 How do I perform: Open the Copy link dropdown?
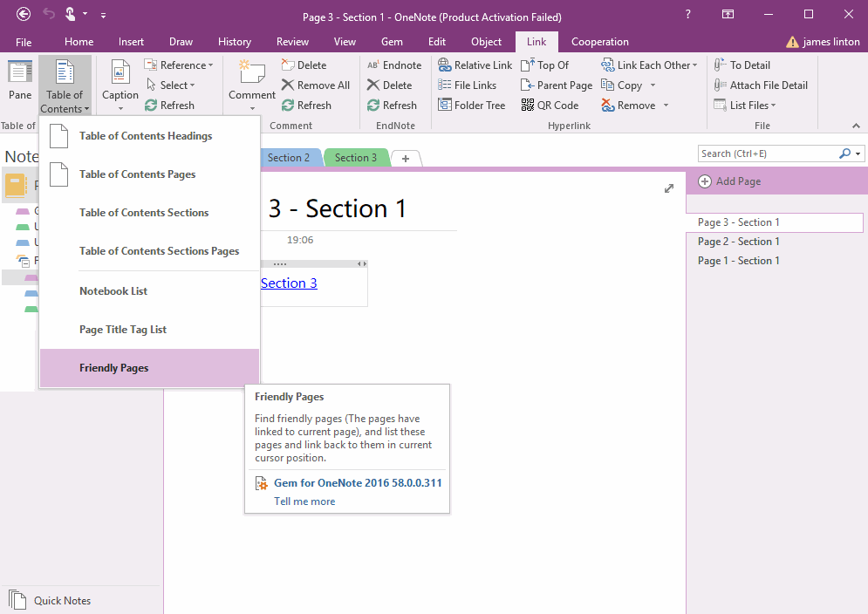[x=653, y=85]
